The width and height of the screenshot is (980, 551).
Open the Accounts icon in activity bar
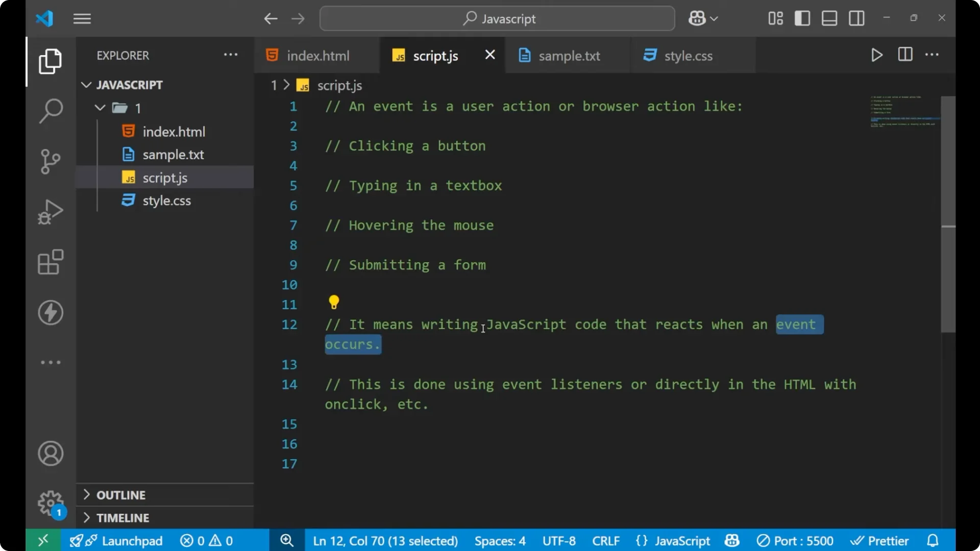point(50,454)
